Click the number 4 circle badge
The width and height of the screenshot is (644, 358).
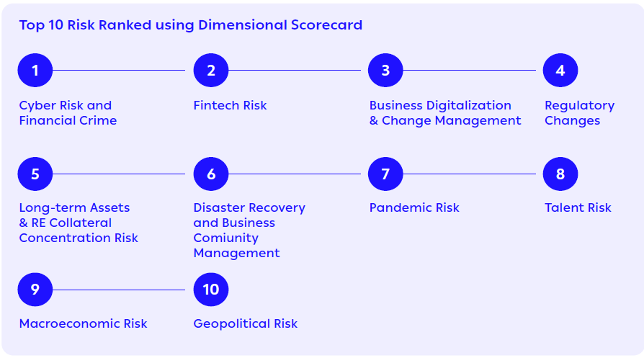coord(560,70)
